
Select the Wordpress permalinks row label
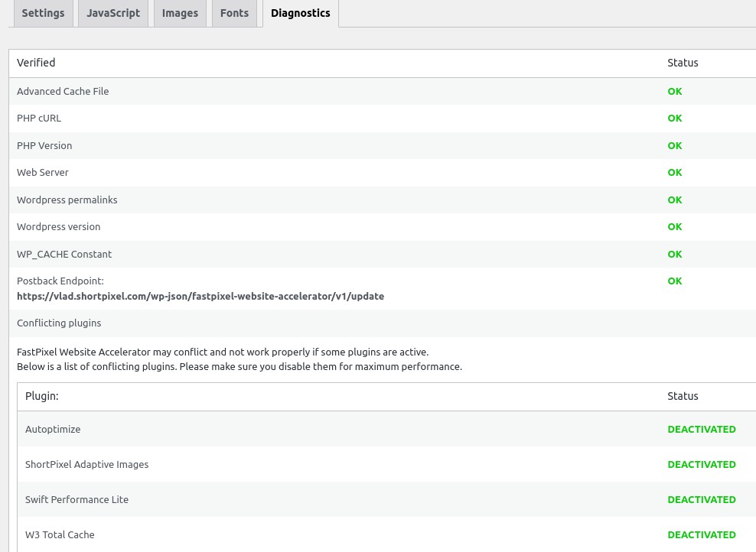(x=67, y=200)
